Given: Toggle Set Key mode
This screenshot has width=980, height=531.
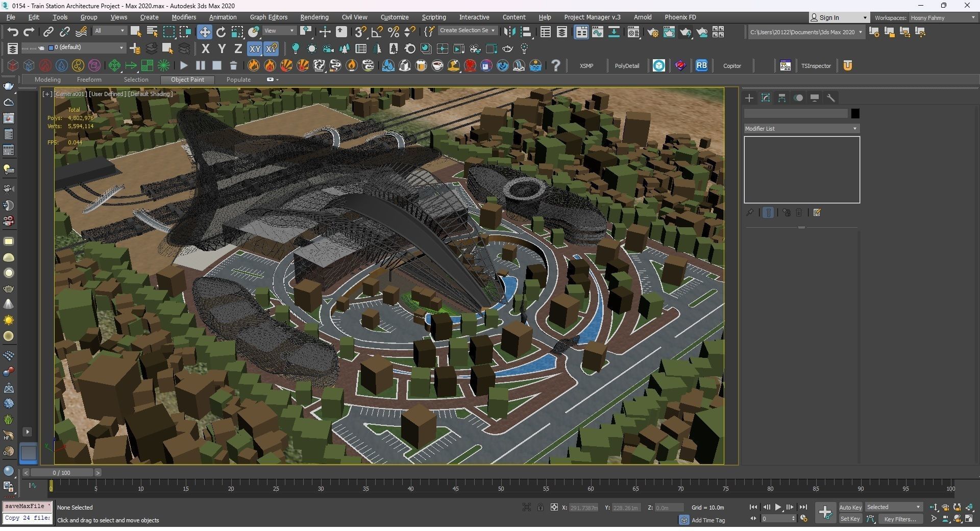Looking at the screenshot, I should pyautogui.click(x=850, y=519).
